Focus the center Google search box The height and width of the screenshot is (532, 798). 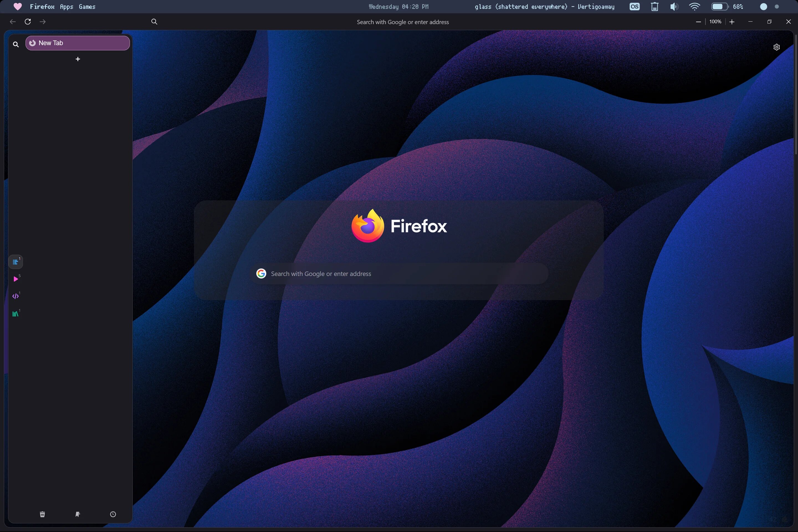pyautogui.click(x=399, y=274)
